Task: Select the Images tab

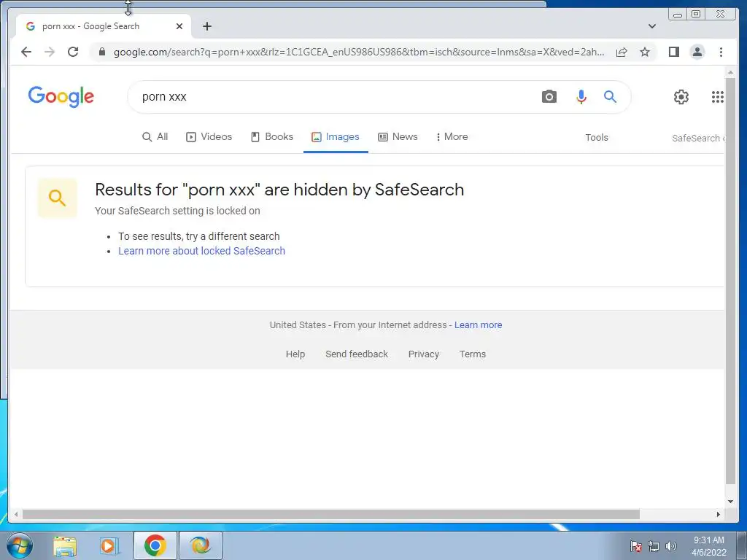Action: point(336,136)
